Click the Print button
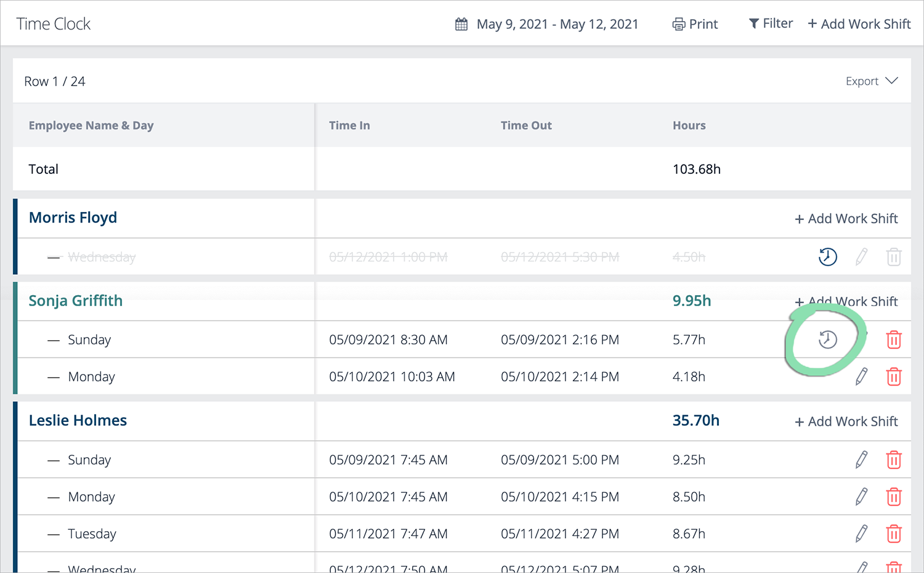924x573 pixels. tap(695, 25)
